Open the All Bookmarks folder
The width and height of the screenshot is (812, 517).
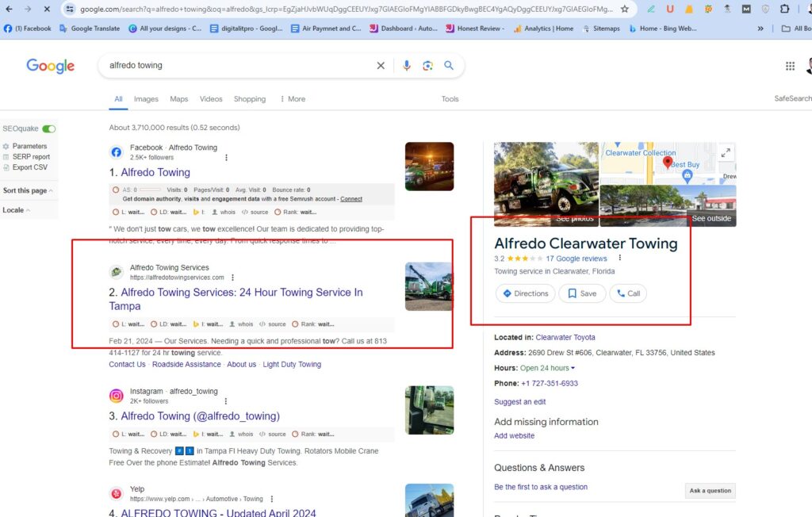pyautogui.click(x=796, y=29)
